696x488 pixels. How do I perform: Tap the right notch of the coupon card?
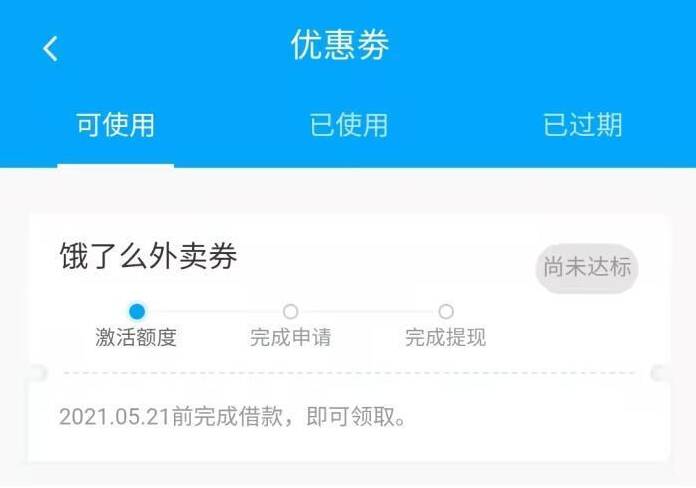point(660,373)
